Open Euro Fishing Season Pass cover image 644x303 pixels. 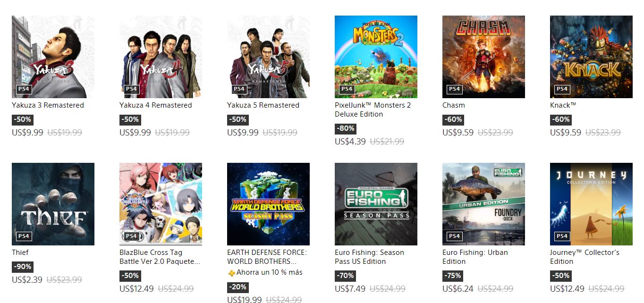tap(376, 204)
